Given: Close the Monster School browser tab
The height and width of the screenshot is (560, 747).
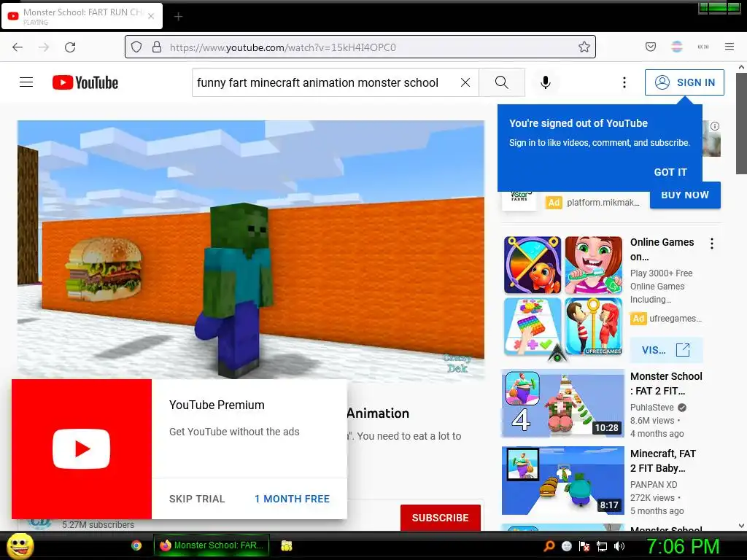Looking at the screenshot, I should click(x=151, y=16).
